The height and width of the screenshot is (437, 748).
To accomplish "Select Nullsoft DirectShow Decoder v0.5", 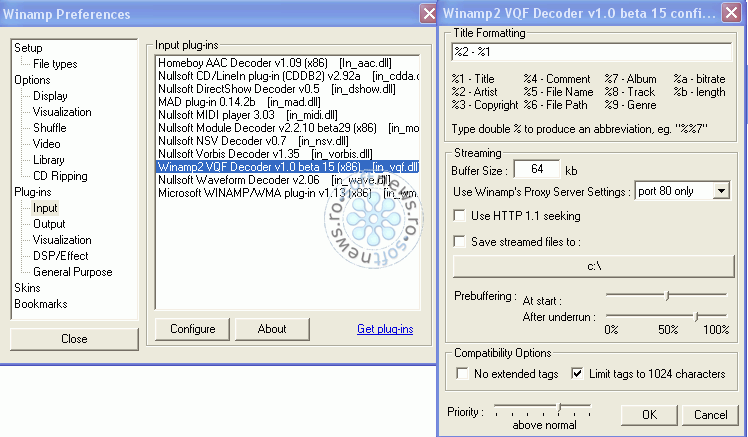I will 288,89.
